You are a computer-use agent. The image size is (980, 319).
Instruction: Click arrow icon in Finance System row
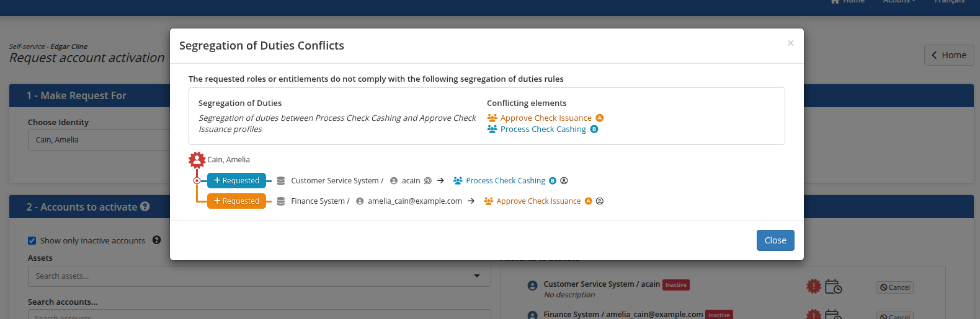point(471,201)
